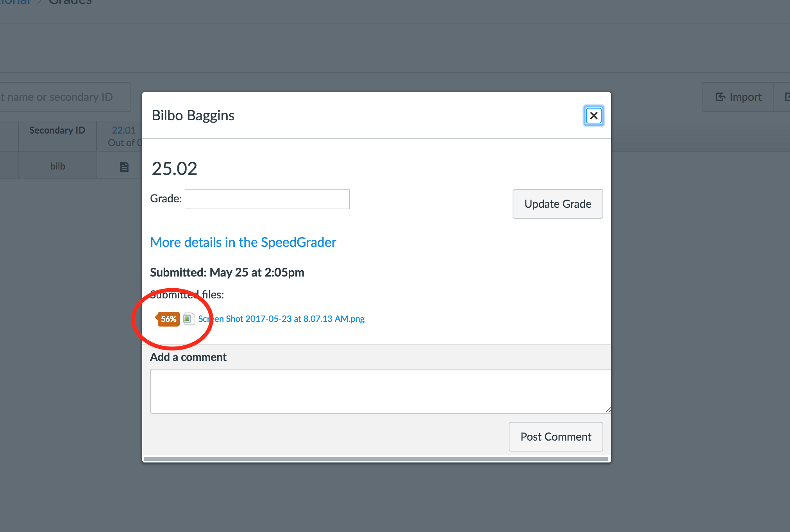Click the 56% plagiarism similarity score badge

click(x=168, y=319)
